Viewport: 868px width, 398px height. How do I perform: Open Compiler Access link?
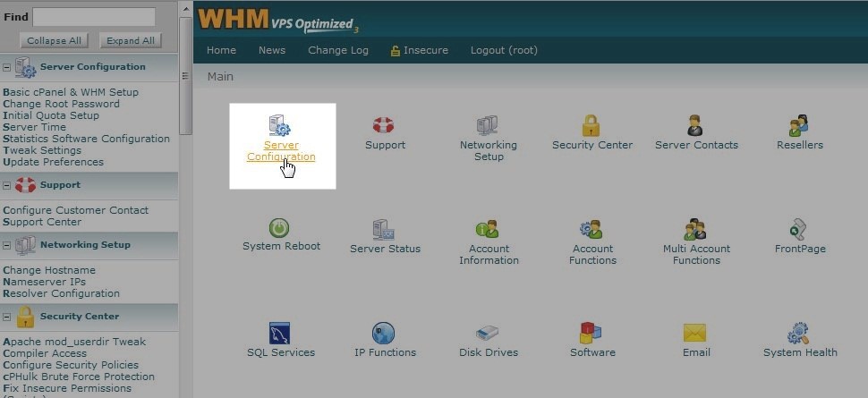(x=45, y=353)
